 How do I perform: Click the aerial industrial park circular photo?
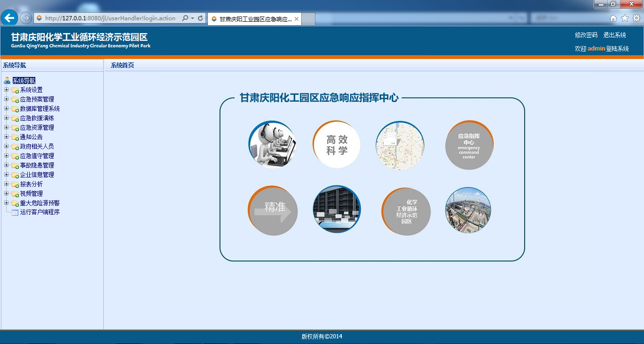pyautogui.click(x=468, y=210)
